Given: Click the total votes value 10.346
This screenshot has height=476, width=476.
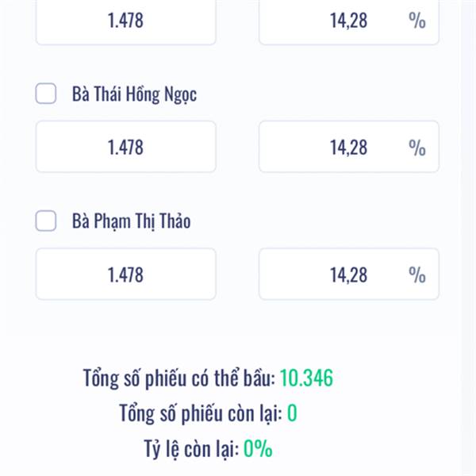Looking at the screenshot, I should [306, 378].
